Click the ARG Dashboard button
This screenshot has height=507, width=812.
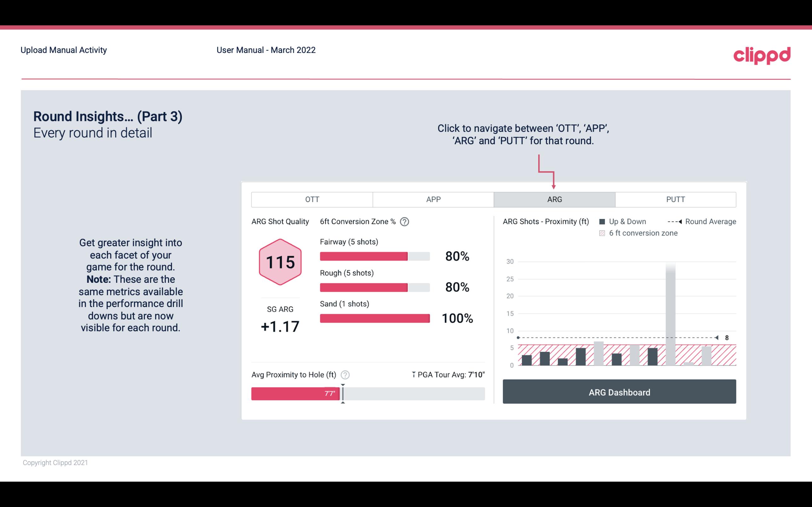coord(619,392)
